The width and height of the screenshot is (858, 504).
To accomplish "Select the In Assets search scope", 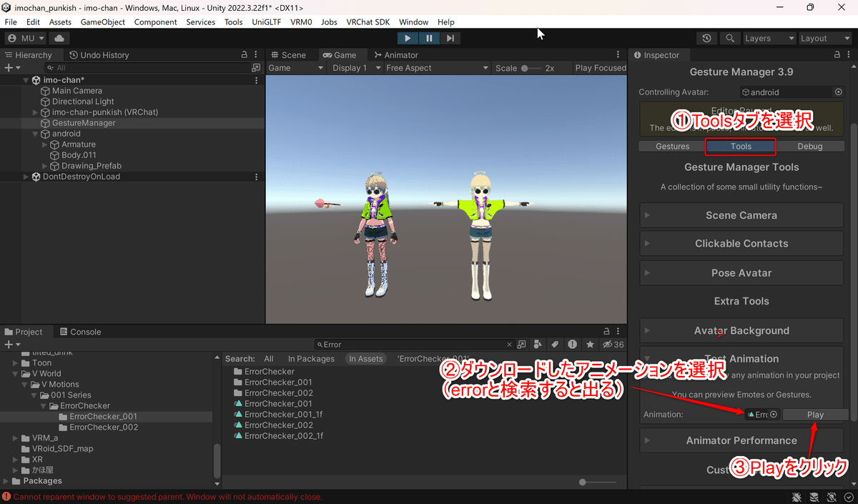I will 365,358.
